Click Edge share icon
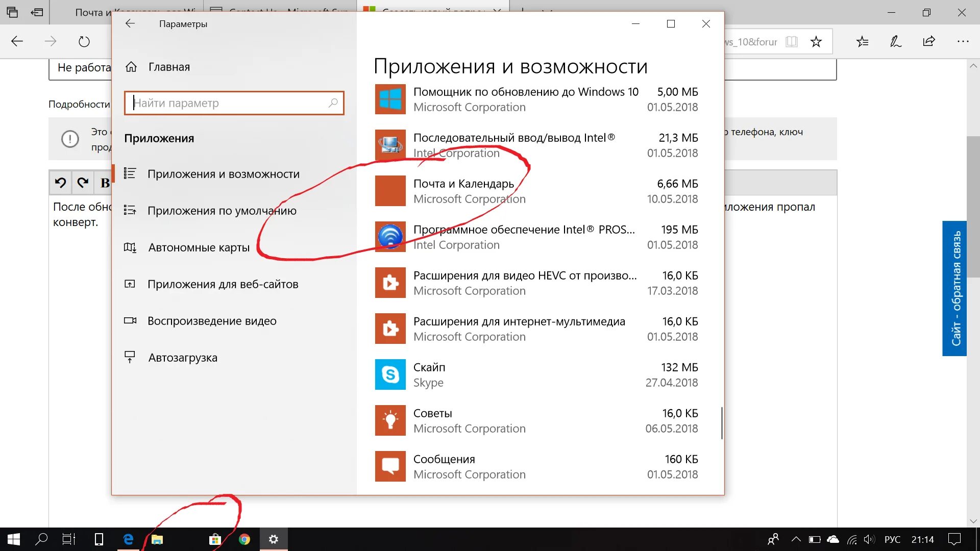This screenshot has width=980, height=551. pos(929,41)
